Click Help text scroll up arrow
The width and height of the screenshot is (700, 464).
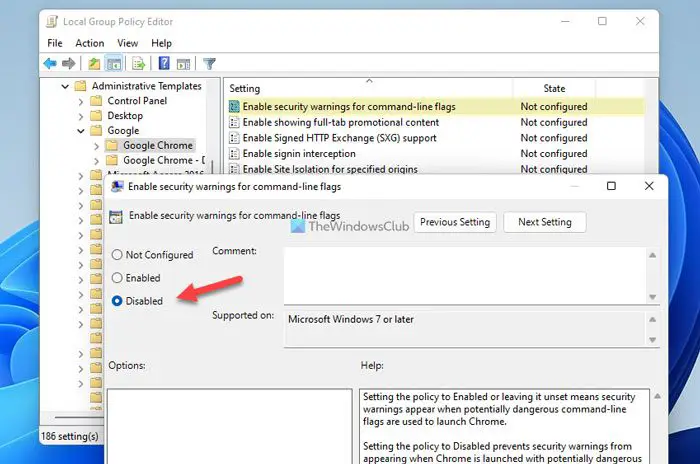[658, 396]
